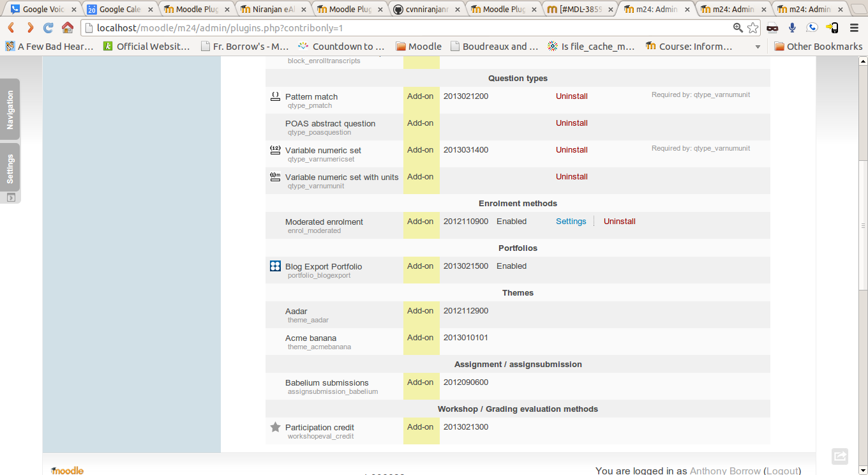Screen dimensions: 868x475
Task: Uninstall Variable numeric set with units
Action: pos(572,177)
